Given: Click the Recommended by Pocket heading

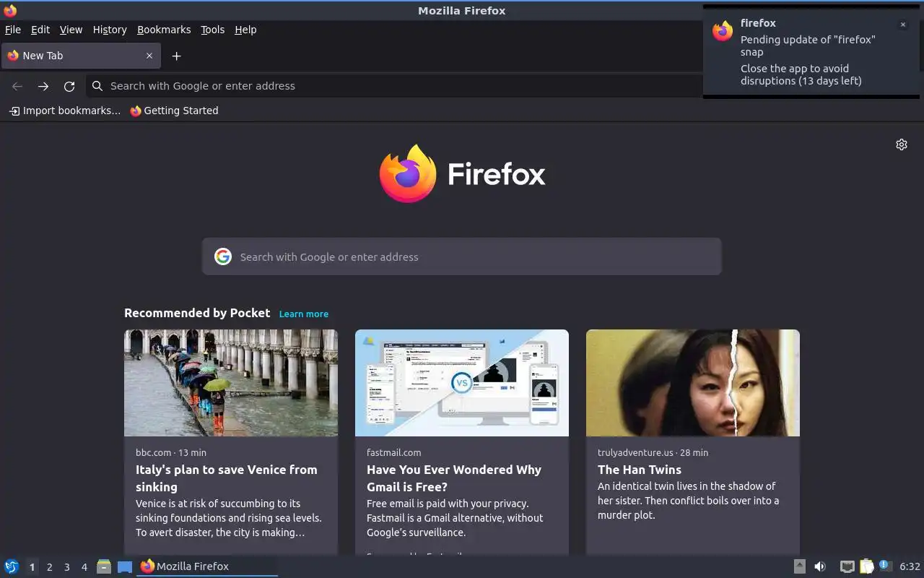Looking at the screenshot, I should (197, 313).
